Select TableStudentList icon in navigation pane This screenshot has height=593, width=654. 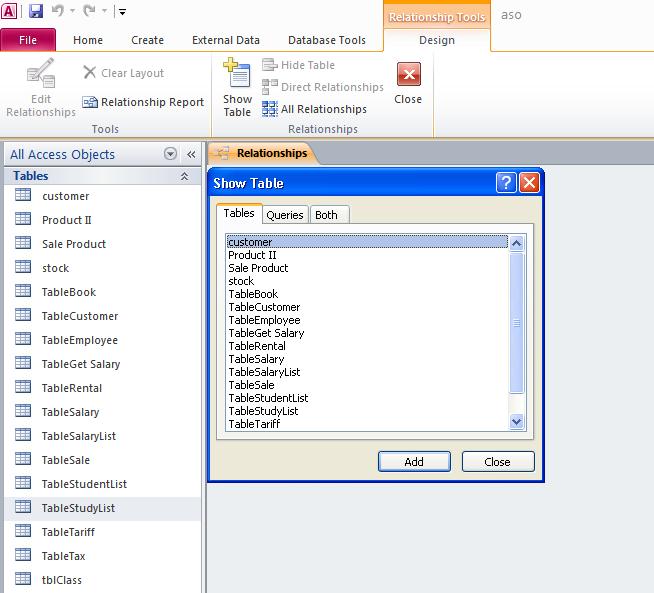coord(23,483)
